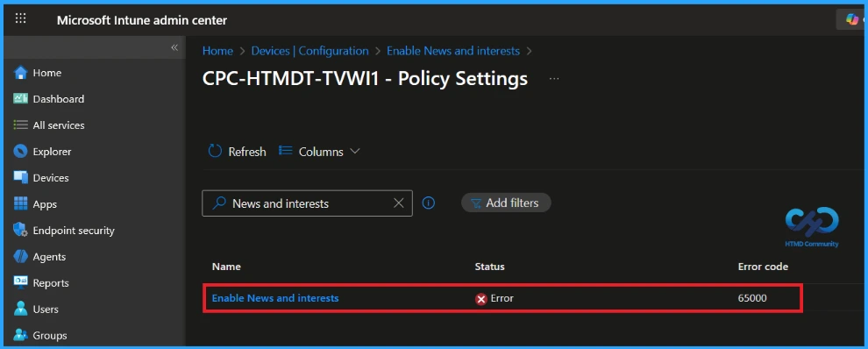868x349 pixels.
Task: Click the 65000 error code value
Action: tap(752, 298)
